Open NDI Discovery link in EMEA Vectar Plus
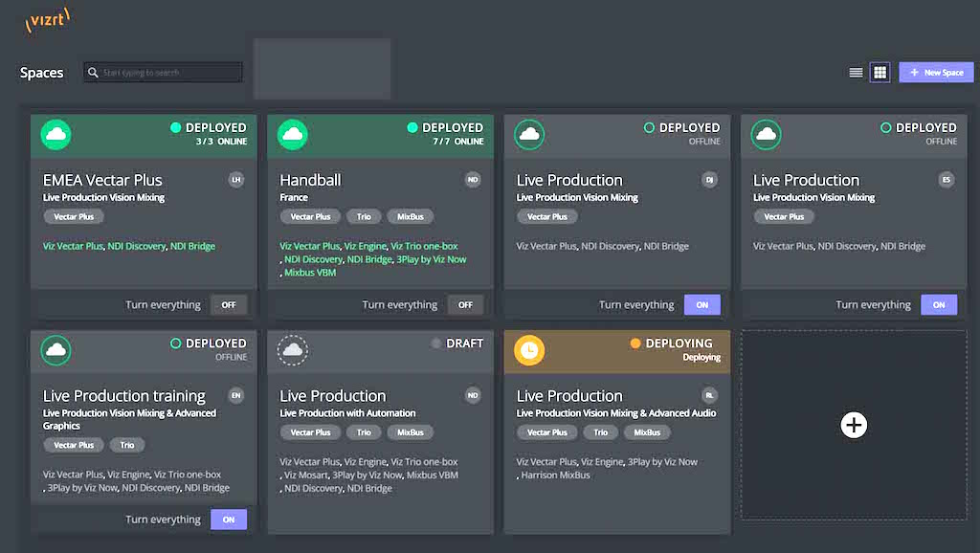The width and height of the screenshot is (980, 553). (137, 246)
